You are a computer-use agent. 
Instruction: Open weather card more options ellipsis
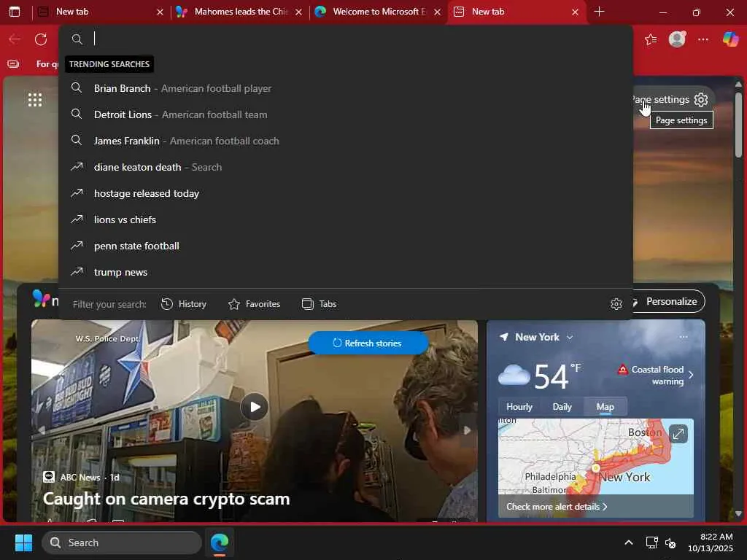[684, 337]
